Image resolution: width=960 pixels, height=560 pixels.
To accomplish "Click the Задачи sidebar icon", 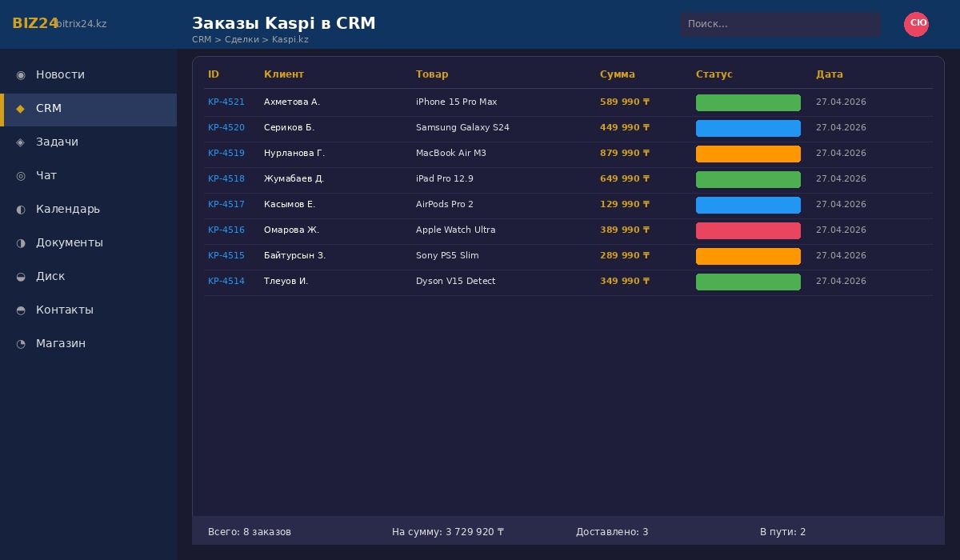I will [x=21, y=142].
